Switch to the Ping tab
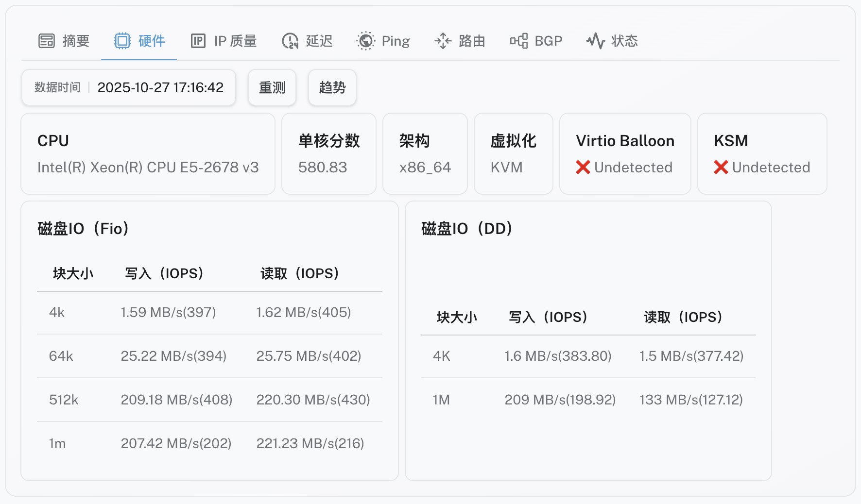861x504 pixels. click(x=384, y=41)
